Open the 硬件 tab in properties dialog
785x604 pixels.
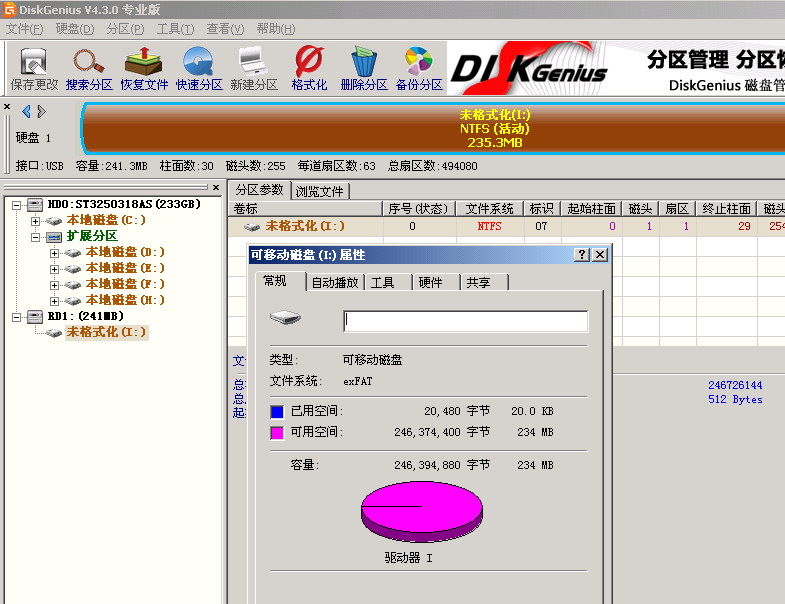(436, 282)
